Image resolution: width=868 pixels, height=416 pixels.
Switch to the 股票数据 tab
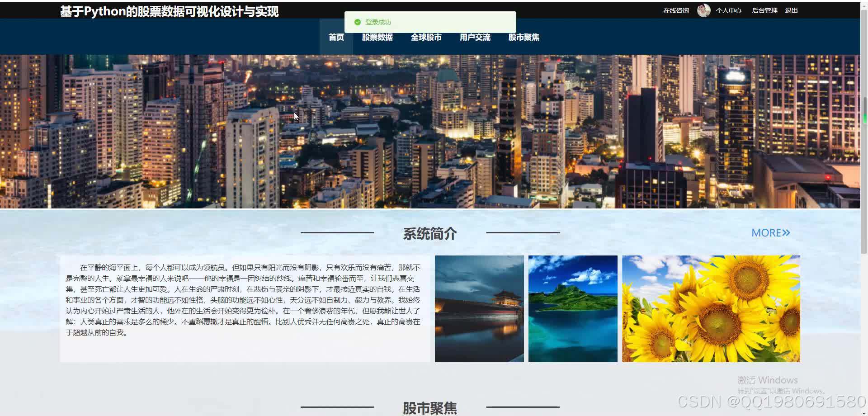pyautogui.click(x=377, y=38)
